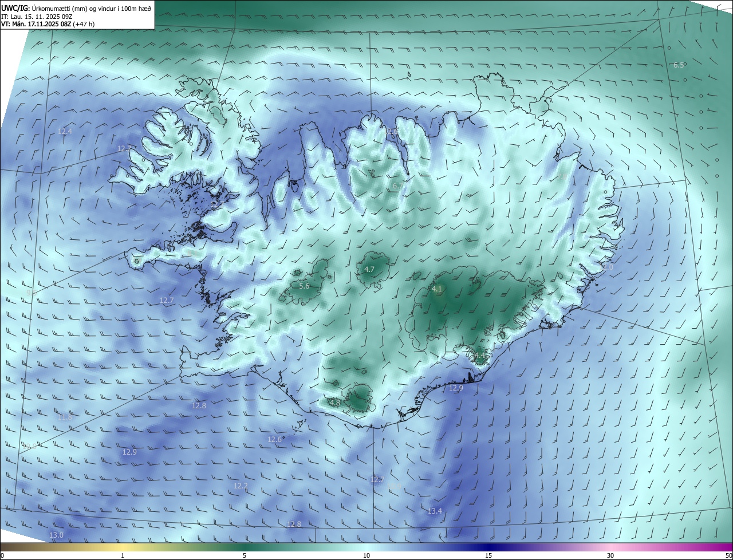Select the 12.4 value label on the map
This screenshot has height=560, width=733.
(65, 132)
